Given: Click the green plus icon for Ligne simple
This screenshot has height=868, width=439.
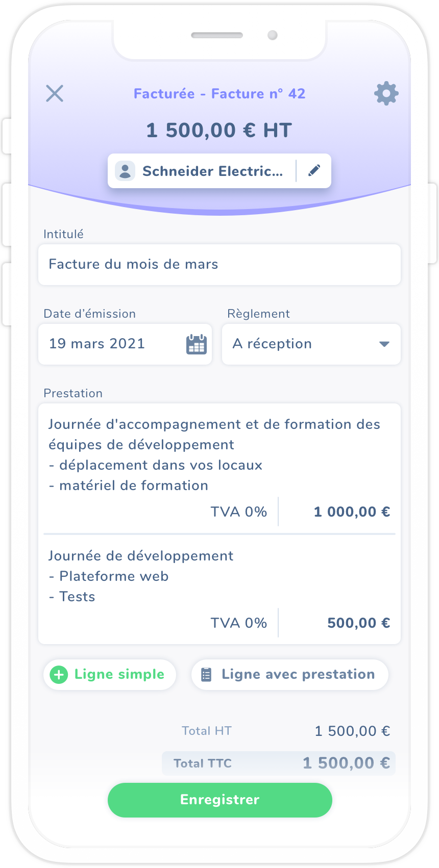Looking at the screenshot, I should tap(59, 675).
